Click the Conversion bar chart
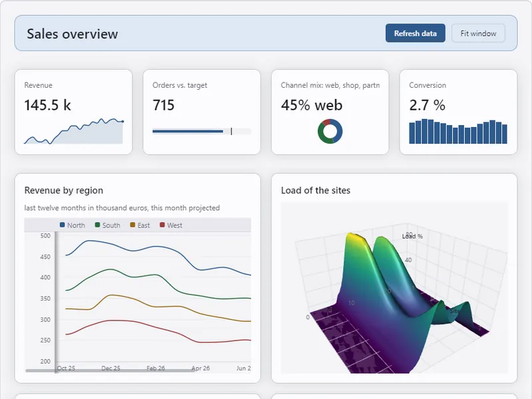The width and height of the screenshot is (532, 399). pos(458,131)
